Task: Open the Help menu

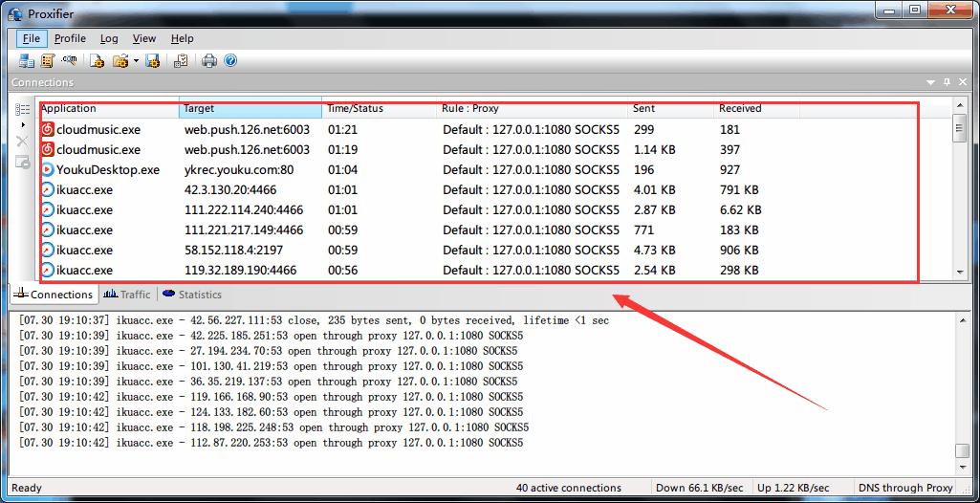Action: (x=182, y=38)
